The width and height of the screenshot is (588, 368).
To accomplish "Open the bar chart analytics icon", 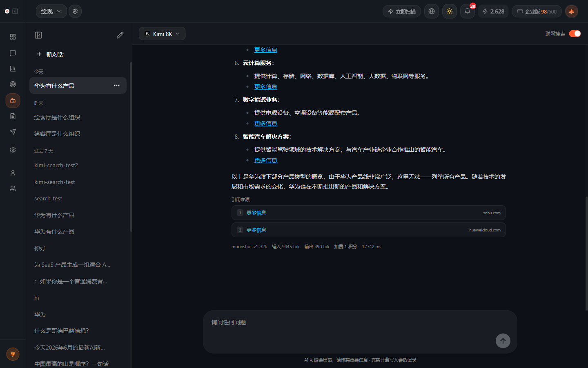I will pos(13,69).
